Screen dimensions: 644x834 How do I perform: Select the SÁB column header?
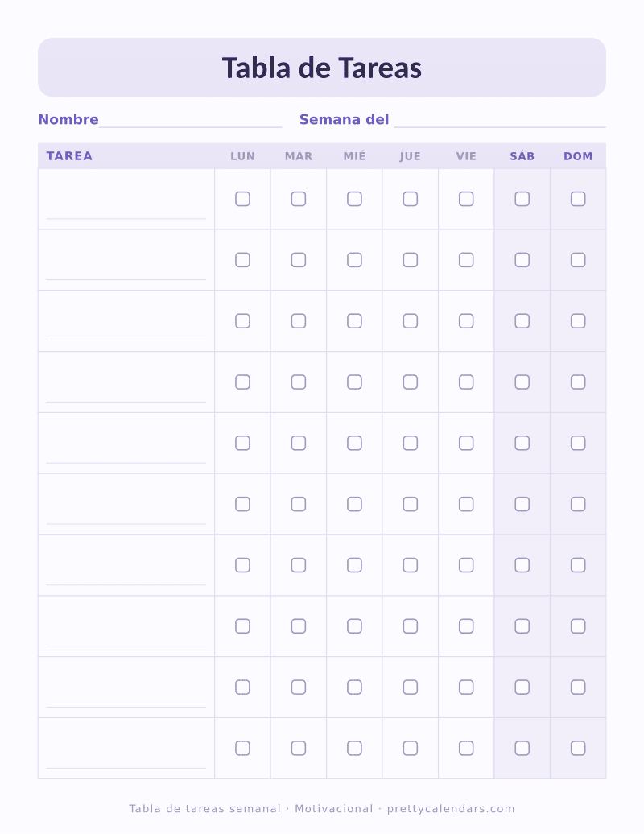point(522,156)
